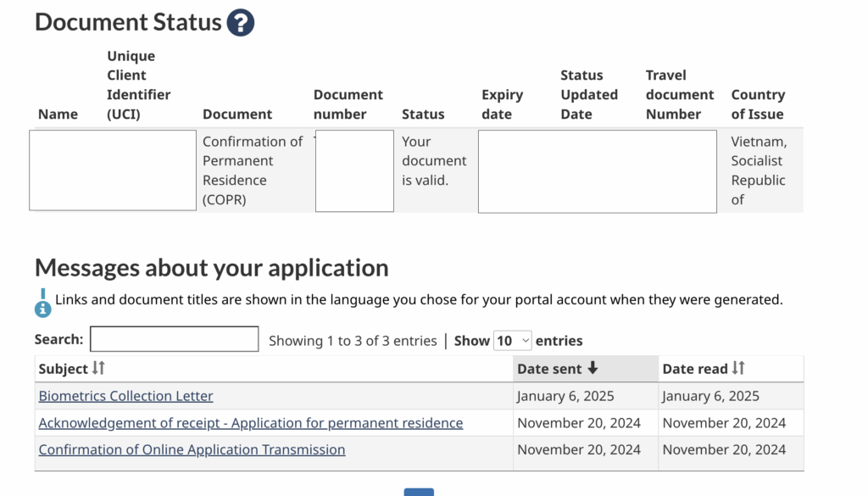This screenshot has width=868, height=496.
Task: Click the 'Name' column header
Action: pos(58,114)
